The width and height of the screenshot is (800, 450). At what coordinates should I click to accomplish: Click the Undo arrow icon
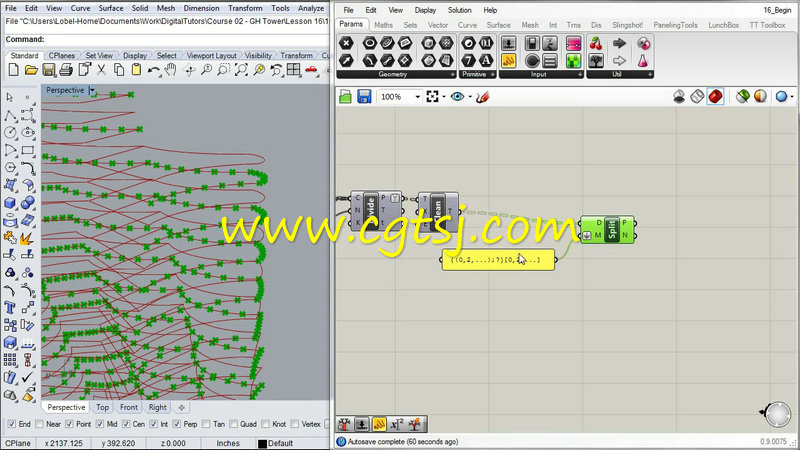(x=153, y=70)
